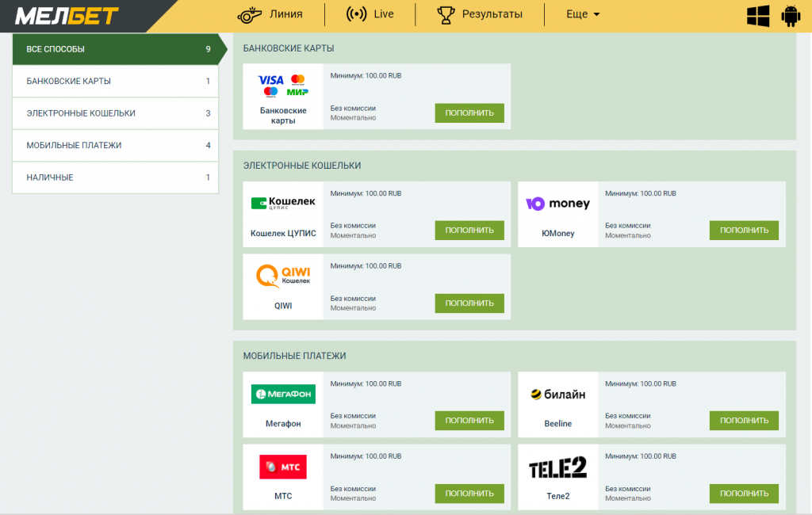The width and height of the screenshot is (812, 515).
Task: Click the trophy icon for Результаты
Action: pyautogui.click(x=446, y=15)
